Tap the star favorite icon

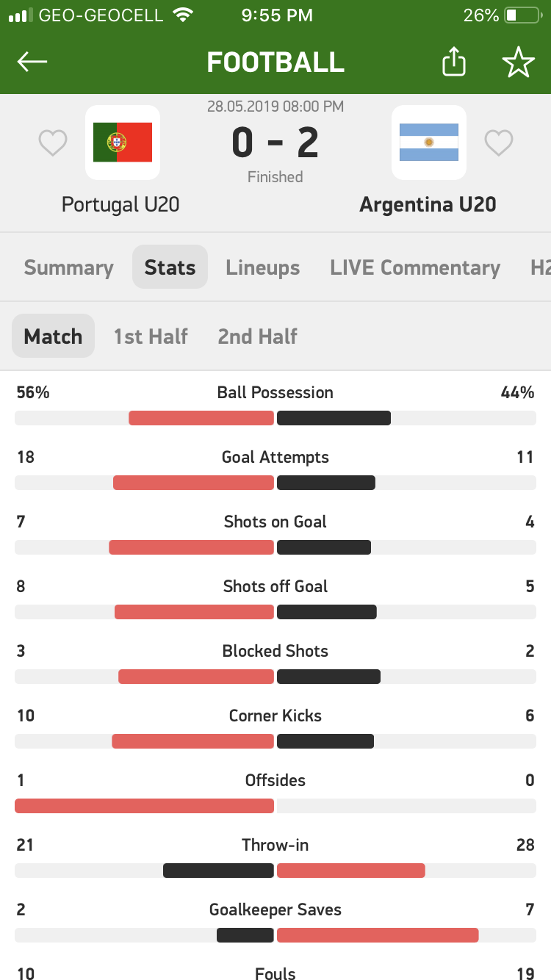[518, 62]
